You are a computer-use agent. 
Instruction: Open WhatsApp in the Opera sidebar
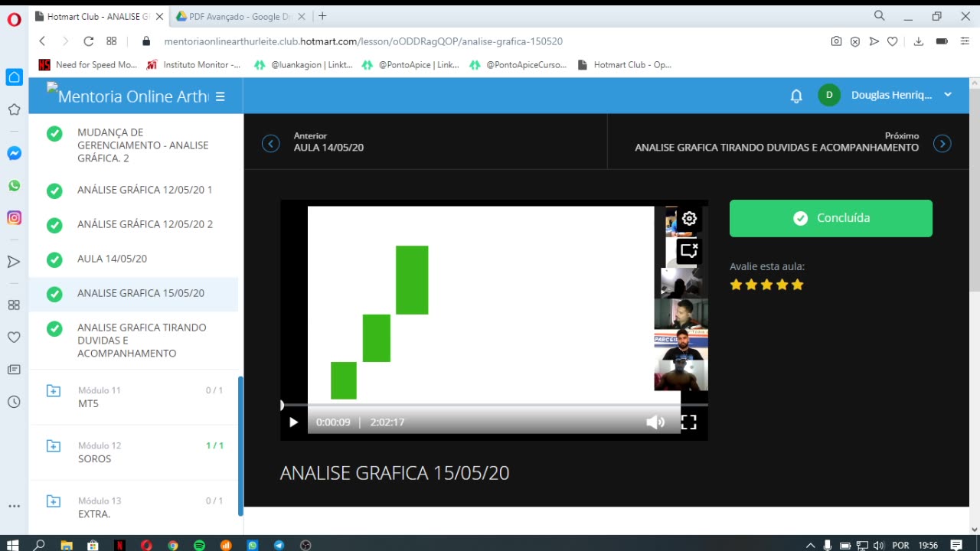(x=14, y=185)
